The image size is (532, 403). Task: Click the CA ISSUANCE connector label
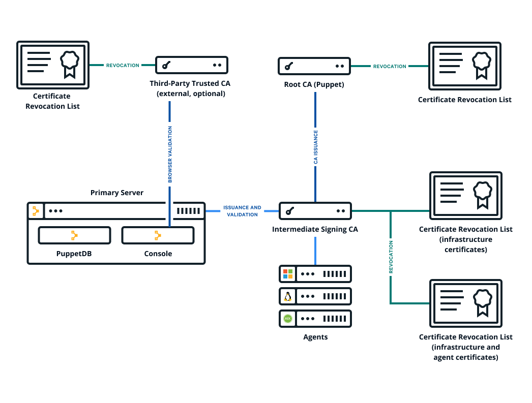tap(315, 147)
